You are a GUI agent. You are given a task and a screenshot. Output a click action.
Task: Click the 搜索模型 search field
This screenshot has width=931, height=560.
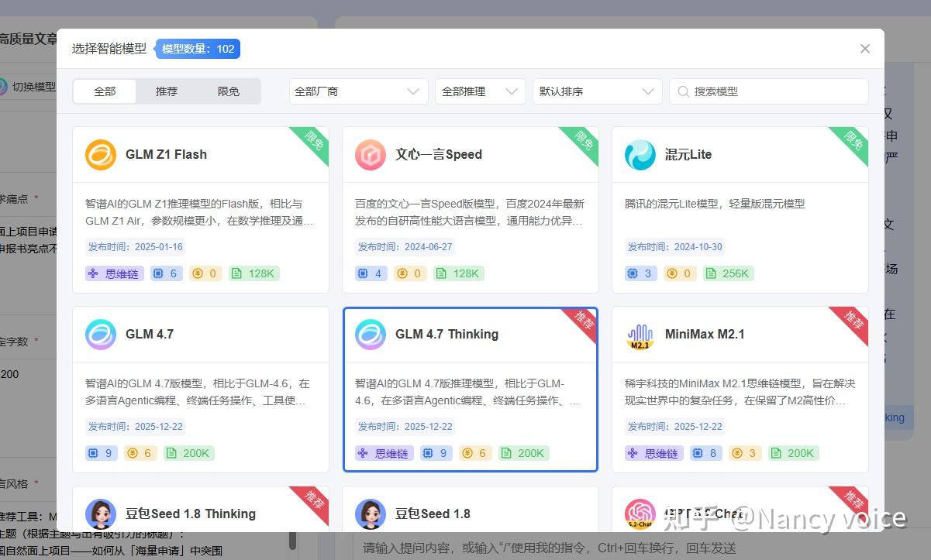point(769,91)
